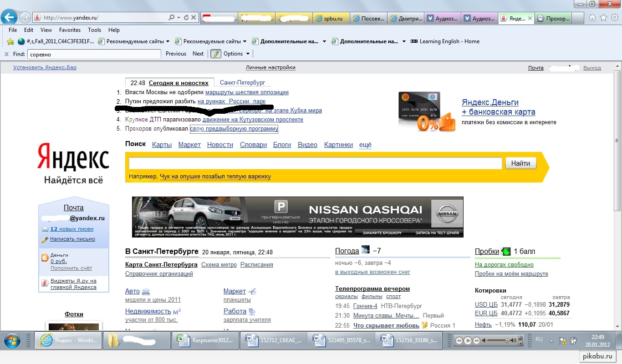Click the Stop loading X icon
Viewport: 622px width, 364px height.
(x=194, y=18)
